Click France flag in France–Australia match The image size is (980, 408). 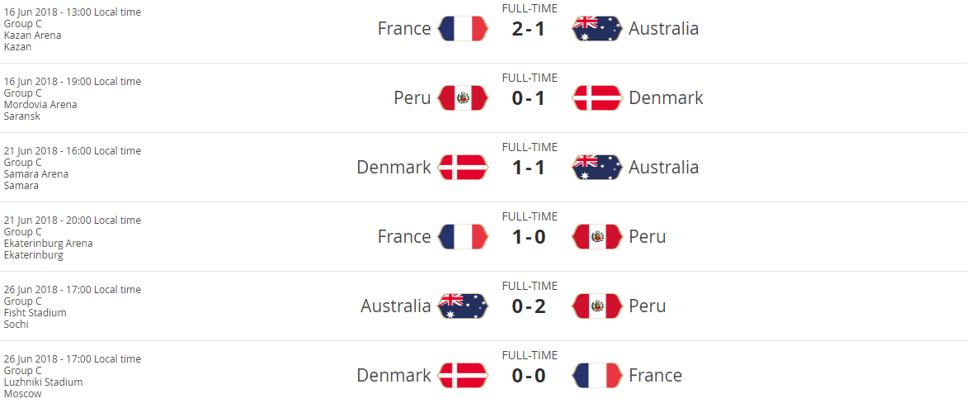click(x=463, y=29)
